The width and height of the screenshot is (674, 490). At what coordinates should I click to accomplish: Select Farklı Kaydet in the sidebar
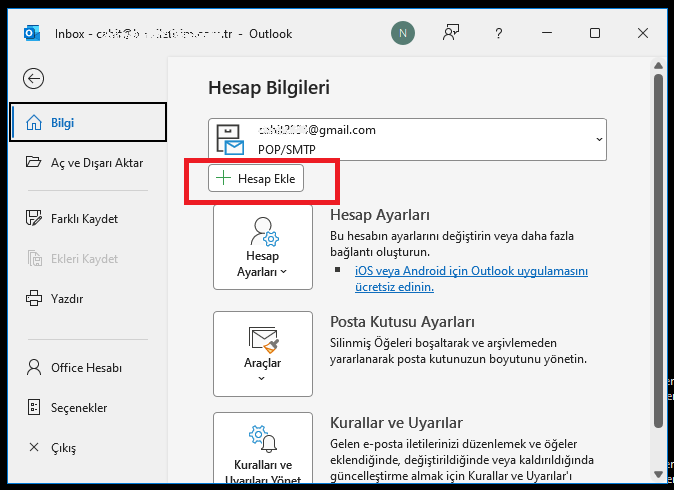pos(88,218)
